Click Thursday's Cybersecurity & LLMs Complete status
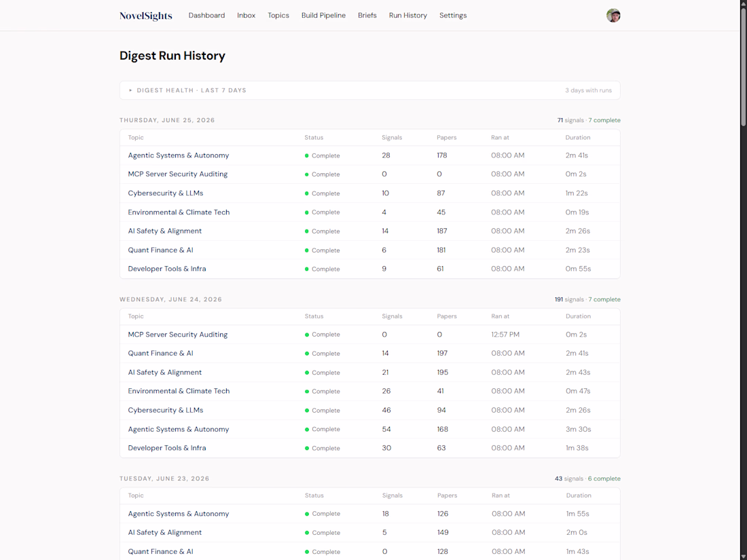This screenshot has width=747, height=560. [x=323, y=193]
